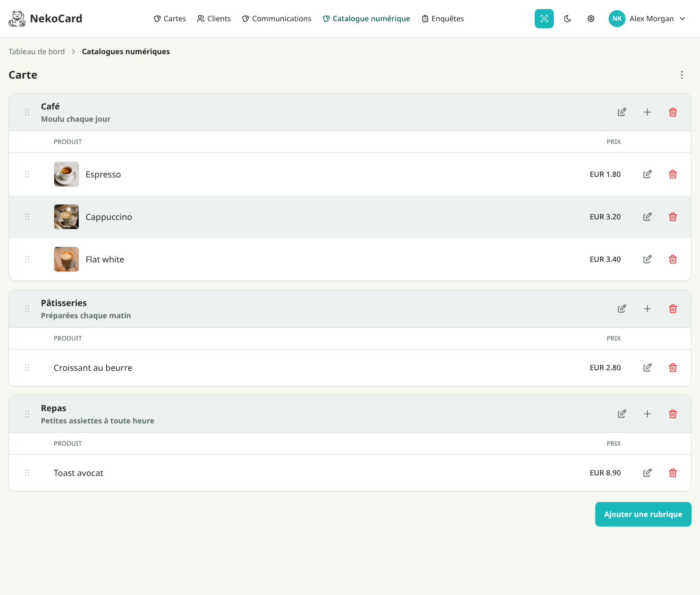The height and width of the screenshot is (595, 700).
Task: Open Carte three-dot options menu
Action: coord(682,75)
